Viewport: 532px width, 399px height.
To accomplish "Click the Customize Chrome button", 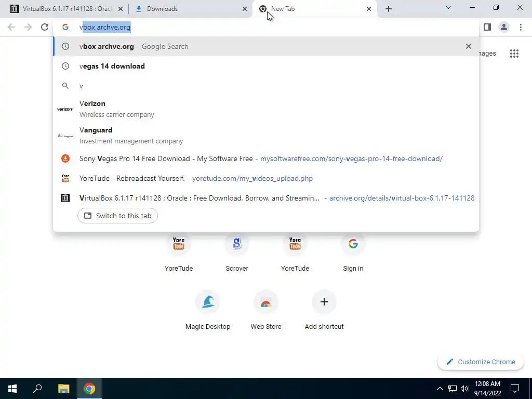I will pos(481,362).
